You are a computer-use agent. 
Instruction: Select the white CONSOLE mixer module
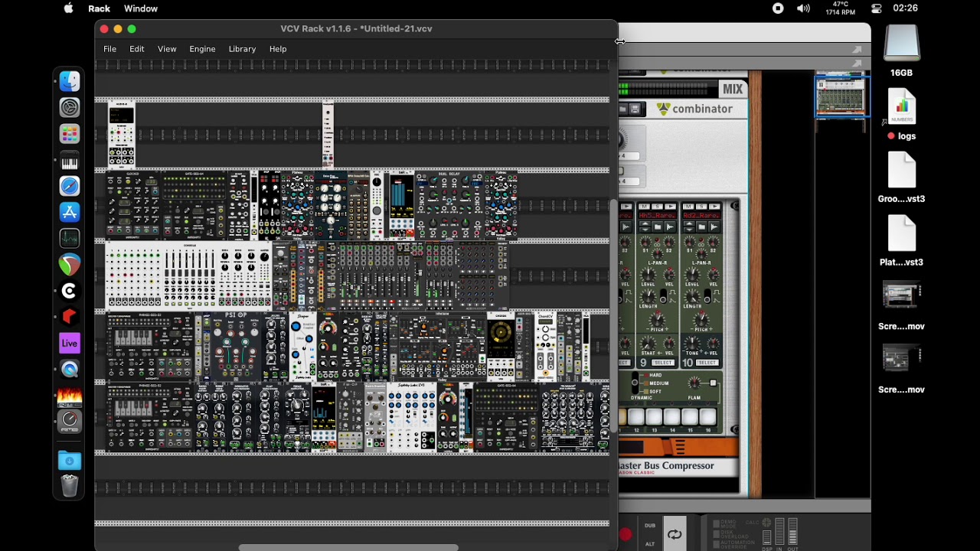coord(189,276)
